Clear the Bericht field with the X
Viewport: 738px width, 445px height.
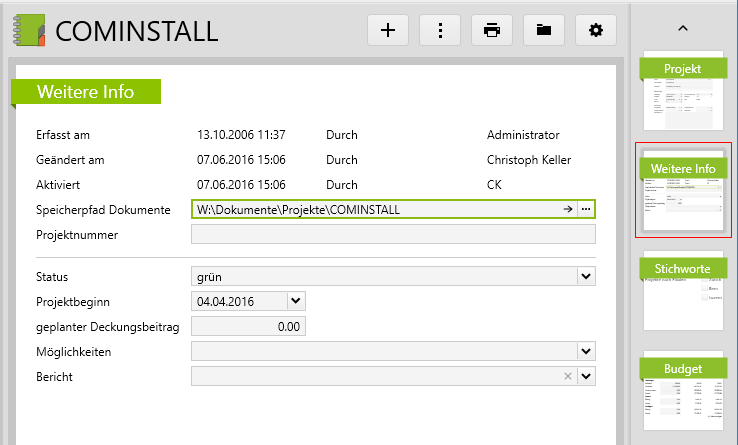[x=567, y=376]
